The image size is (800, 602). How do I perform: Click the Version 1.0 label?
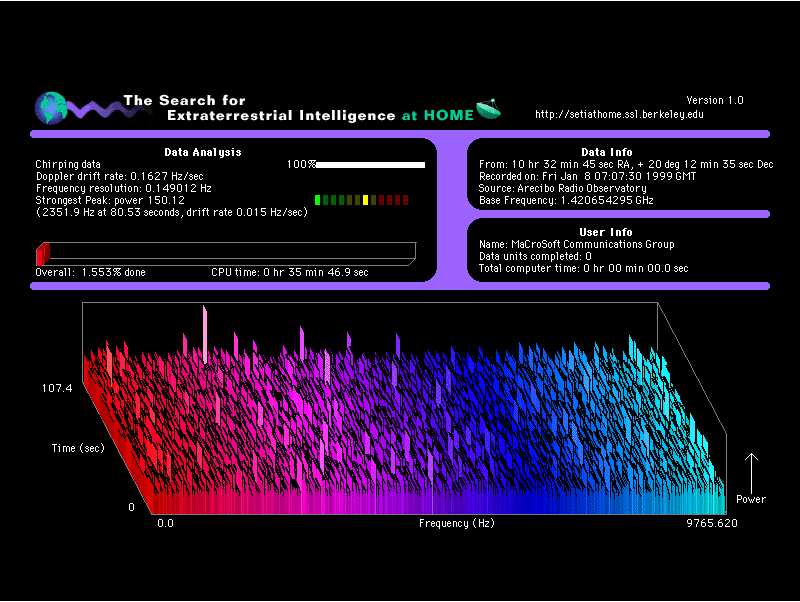714,100
